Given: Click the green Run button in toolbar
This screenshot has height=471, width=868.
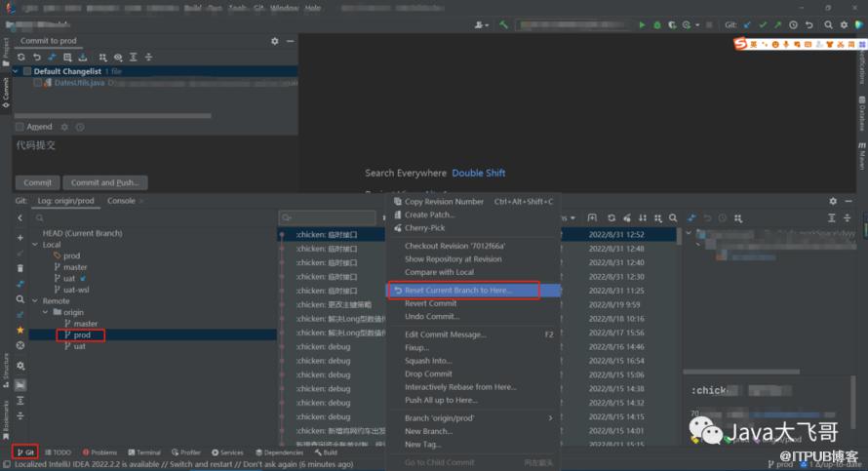Looking at the screenshot, I should click(642, 25).
